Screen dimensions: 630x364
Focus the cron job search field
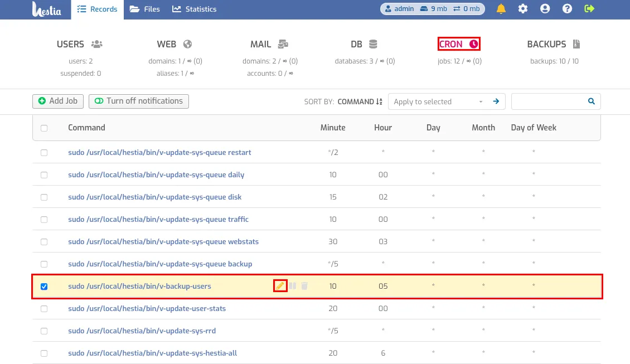[549, 101]
